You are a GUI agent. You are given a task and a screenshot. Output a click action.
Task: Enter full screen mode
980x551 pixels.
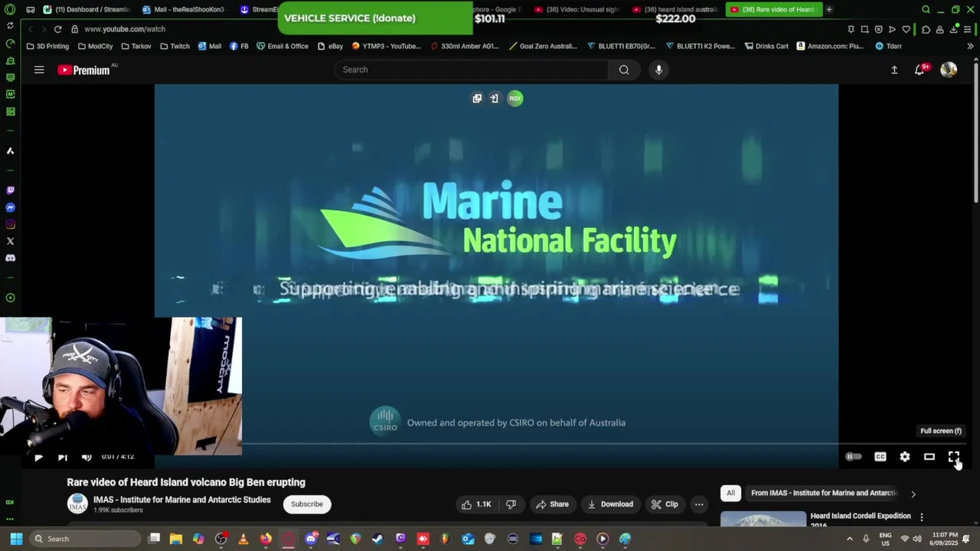954,457
